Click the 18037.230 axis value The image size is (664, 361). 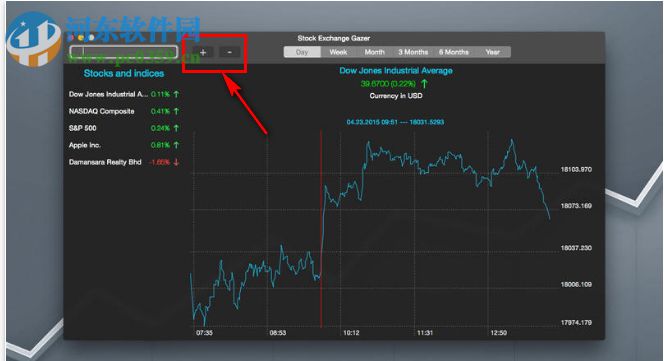pyautogui.click(x=576, y=248)
